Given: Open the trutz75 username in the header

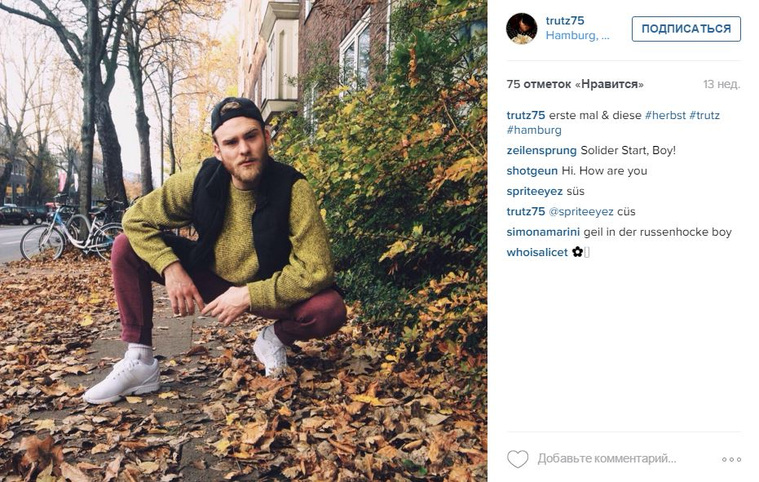Looking at the screenshot, I should click(x=565, y=21).
